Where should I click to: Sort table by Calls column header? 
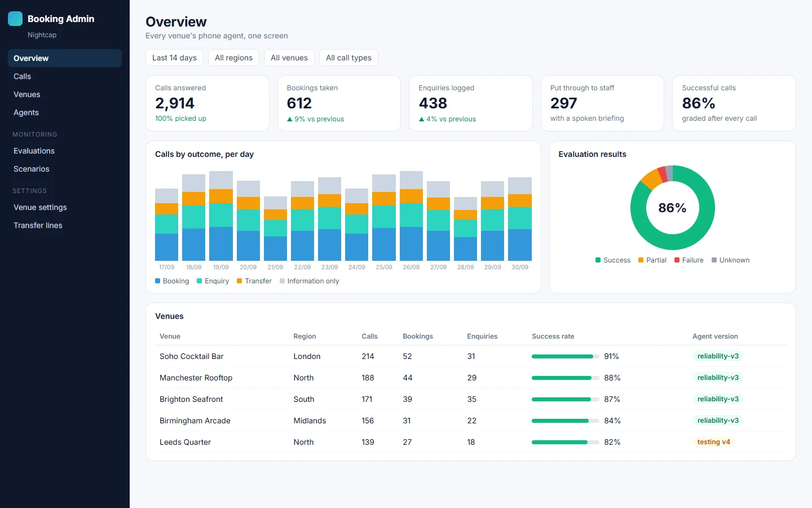[369, 336]
